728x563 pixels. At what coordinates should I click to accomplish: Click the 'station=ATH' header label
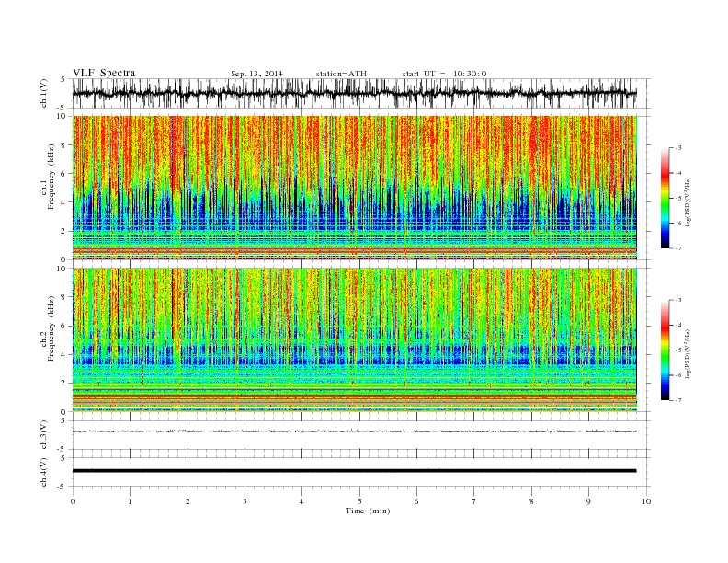point(341,74)
